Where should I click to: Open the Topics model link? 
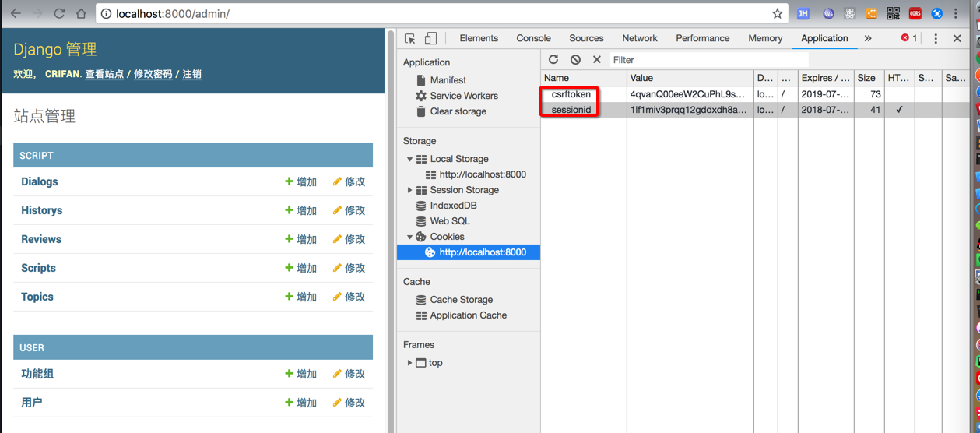point(37,297)
